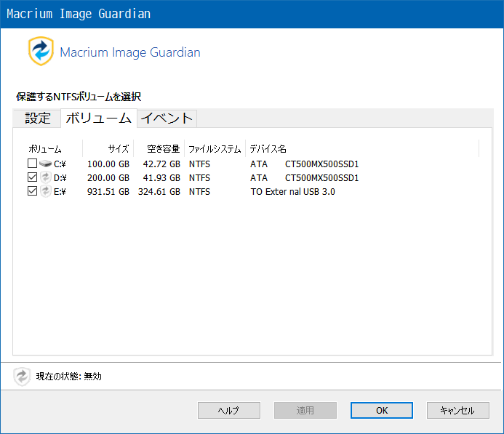
Task: Select the ボリューム tab
Action: (x=99, y=118)
